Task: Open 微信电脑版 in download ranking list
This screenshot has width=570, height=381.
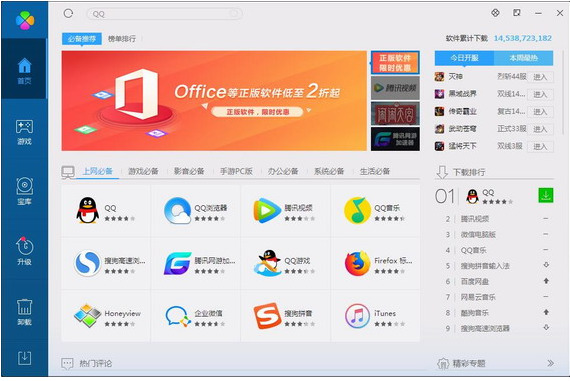Action: 478,234
